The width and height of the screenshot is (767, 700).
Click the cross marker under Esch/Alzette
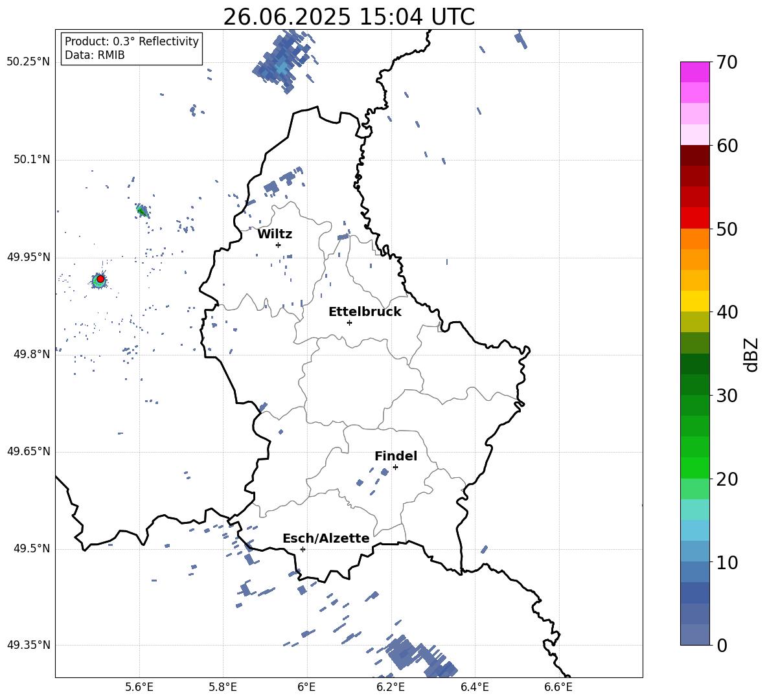(x=303, y=549)
